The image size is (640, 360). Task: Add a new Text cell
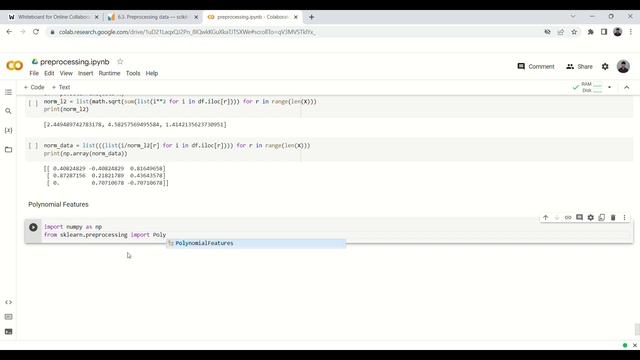pos(61,87)
